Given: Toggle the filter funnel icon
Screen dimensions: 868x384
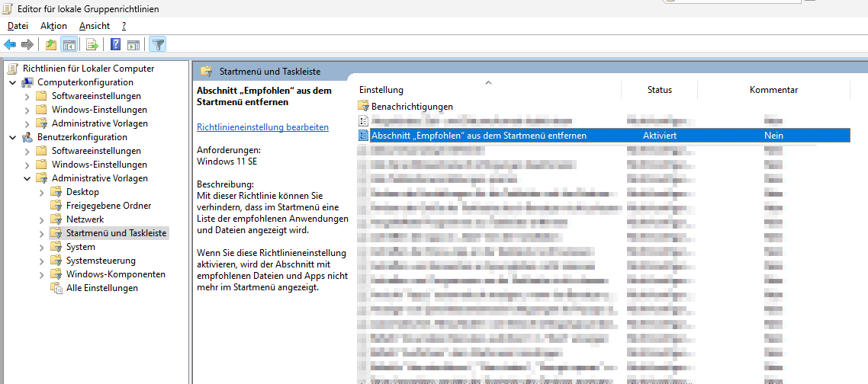Looking at the screenshot, I should tap(159, 44).
